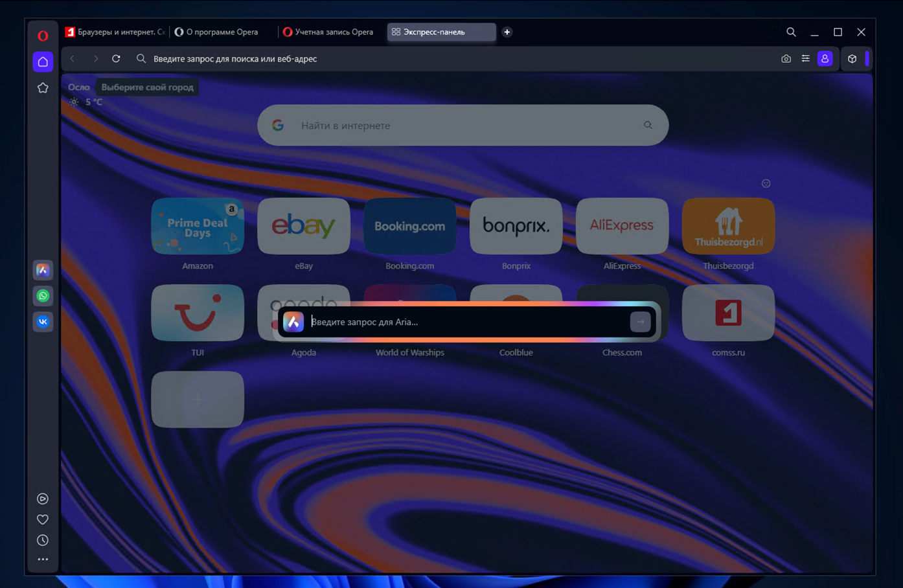This screenshot has width=903, height=588.
Task: Open the comss.ru speed dial tile
Action: click(x=728, y=313)
